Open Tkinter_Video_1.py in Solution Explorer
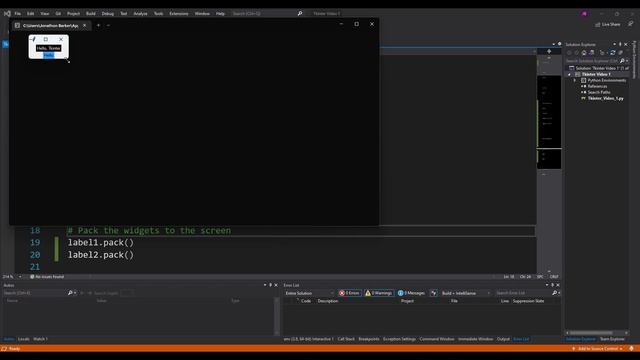 [605, 98]
